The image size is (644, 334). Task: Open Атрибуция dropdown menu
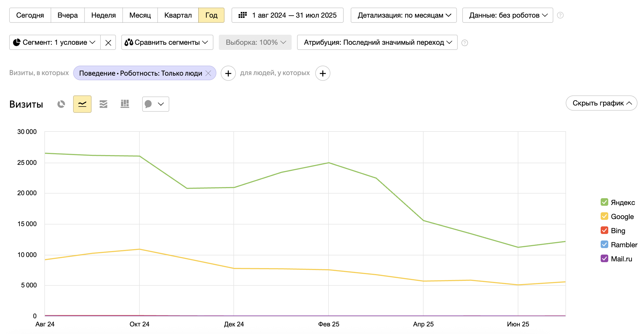pos(377,43)
